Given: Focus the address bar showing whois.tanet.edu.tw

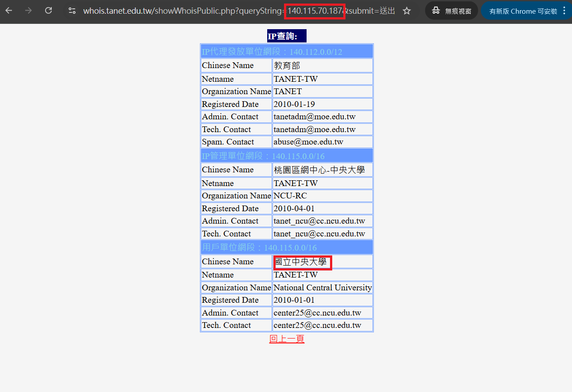Looking at the screenshot, I should coord(239,11).
